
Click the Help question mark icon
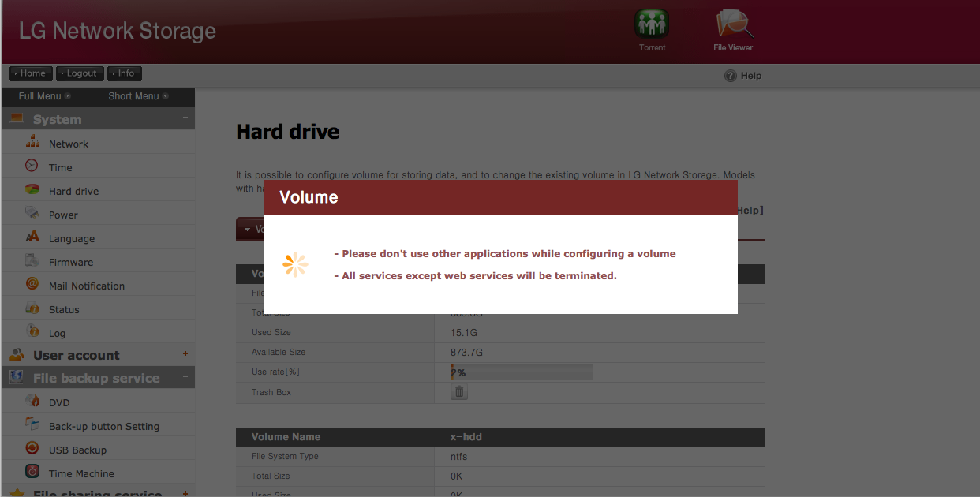click(731, 76)
